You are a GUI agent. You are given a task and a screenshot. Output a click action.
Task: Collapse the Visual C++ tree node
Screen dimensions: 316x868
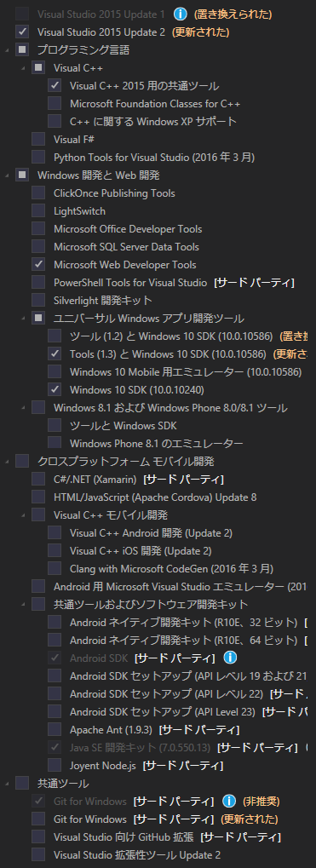coord(23,68)
